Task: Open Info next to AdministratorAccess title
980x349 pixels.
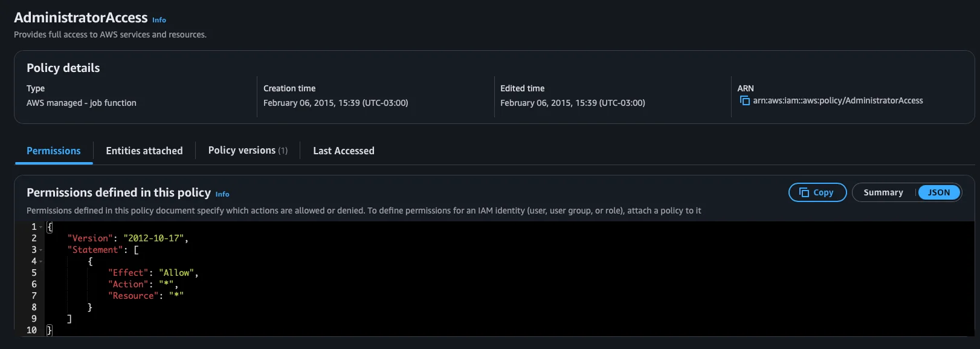Action: [159, 20]
